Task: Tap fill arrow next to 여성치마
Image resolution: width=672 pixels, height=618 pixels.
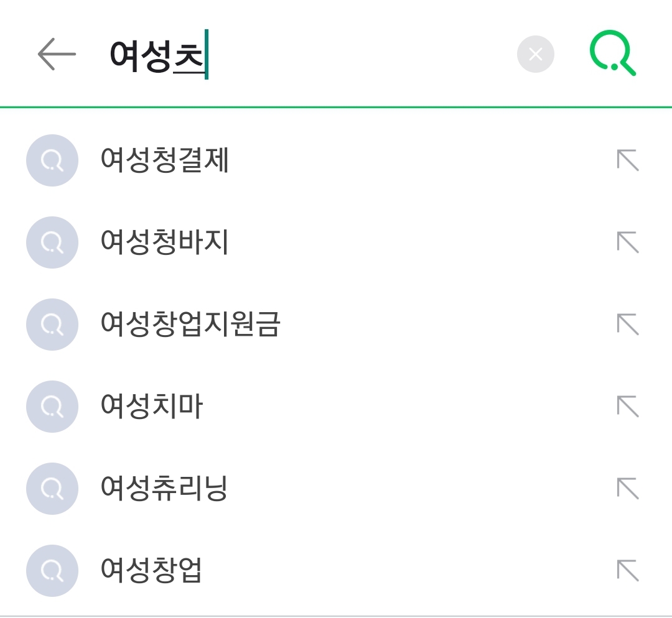Action: tap(628, 407)
